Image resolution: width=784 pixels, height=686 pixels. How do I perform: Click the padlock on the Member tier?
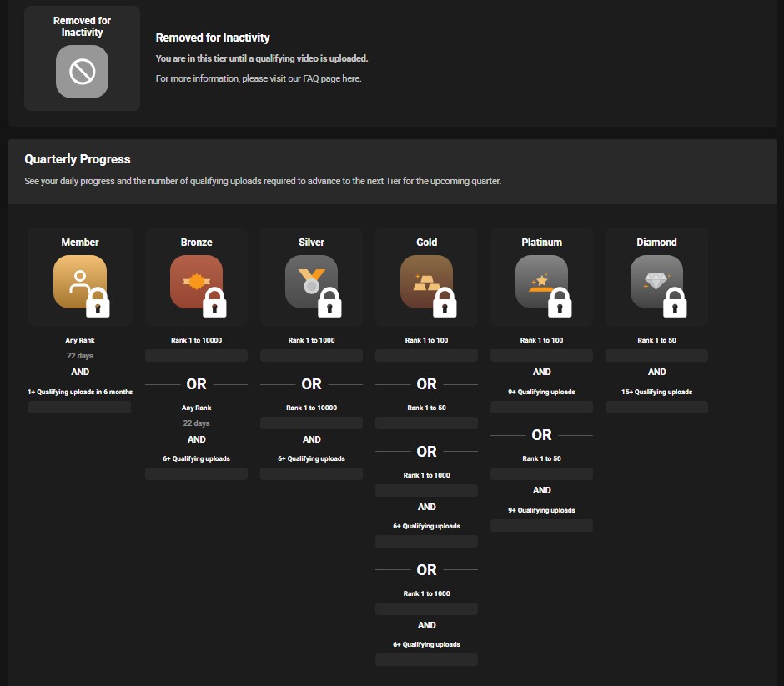tap(98, 303)
